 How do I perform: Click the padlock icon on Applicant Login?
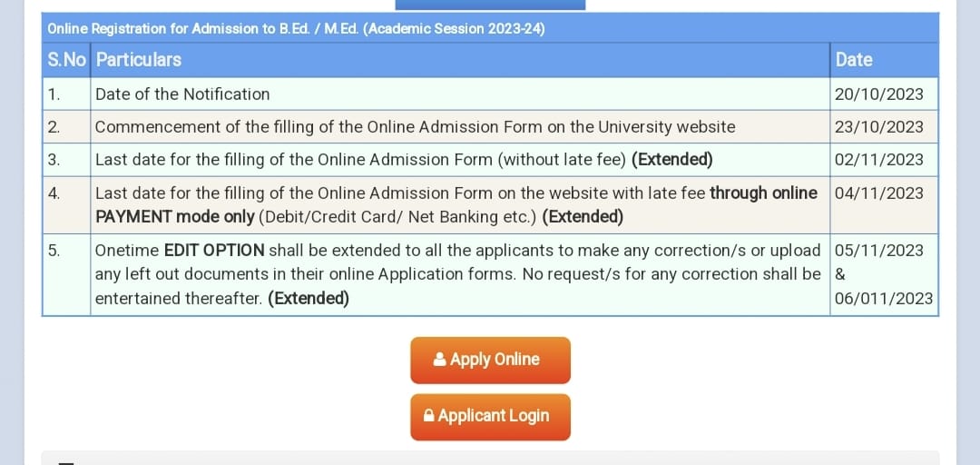tap(428, 416)
